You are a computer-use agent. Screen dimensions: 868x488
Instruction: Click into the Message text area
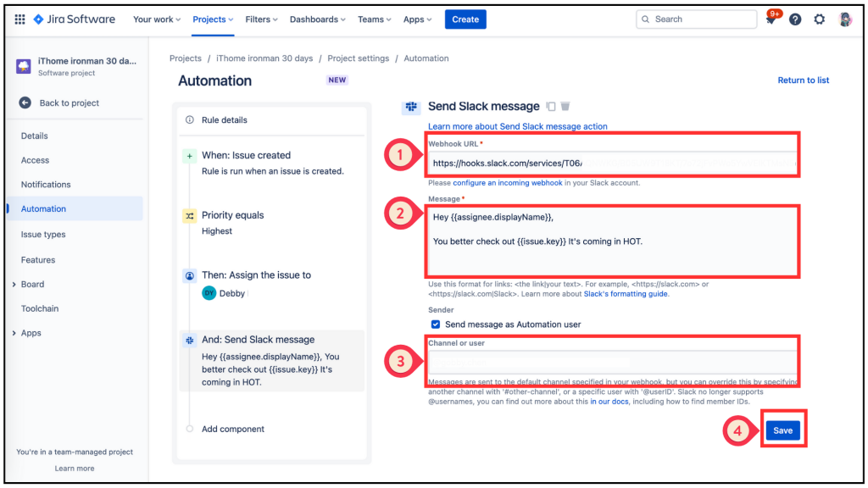tap(612, 241)
